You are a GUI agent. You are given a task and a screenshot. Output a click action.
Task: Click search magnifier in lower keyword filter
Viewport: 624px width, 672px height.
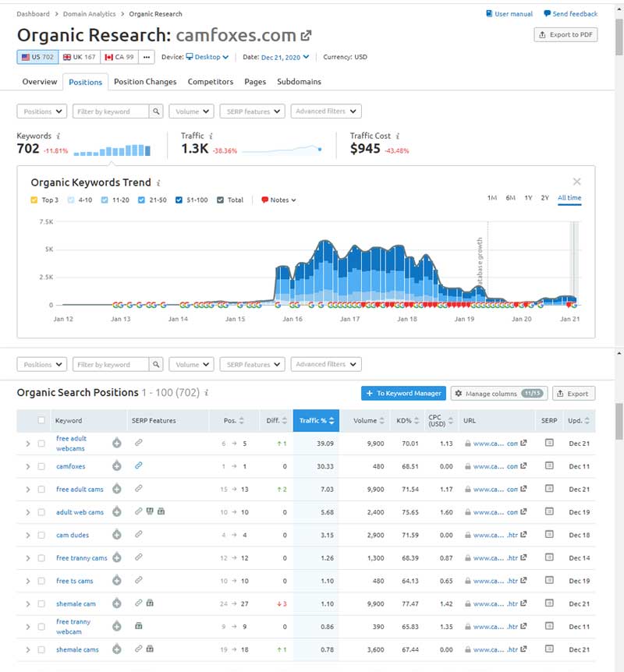(x=156, y=364)
